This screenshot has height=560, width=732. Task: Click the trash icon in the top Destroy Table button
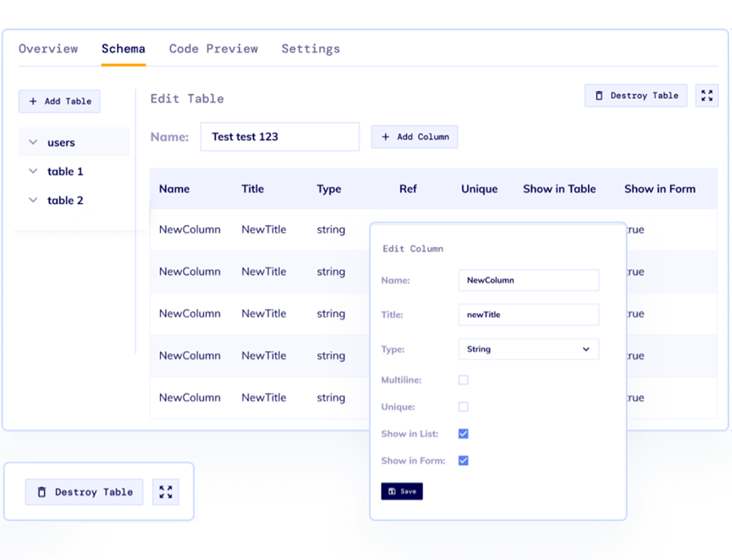[599, 96]
